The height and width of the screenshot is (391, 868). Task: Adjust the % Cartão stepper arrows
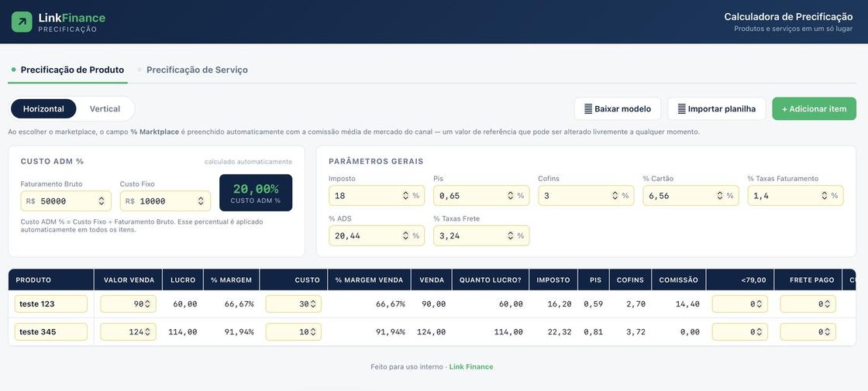(x=720, y=196)
